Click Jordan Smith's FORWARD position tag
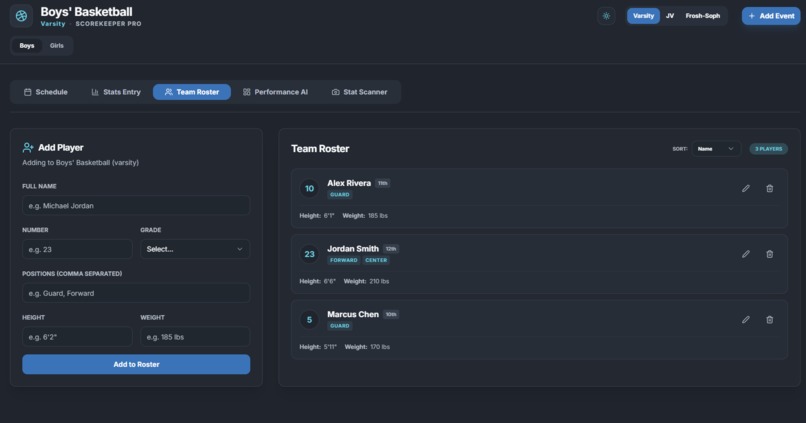 pyautogui.click(x=343, y=260)
